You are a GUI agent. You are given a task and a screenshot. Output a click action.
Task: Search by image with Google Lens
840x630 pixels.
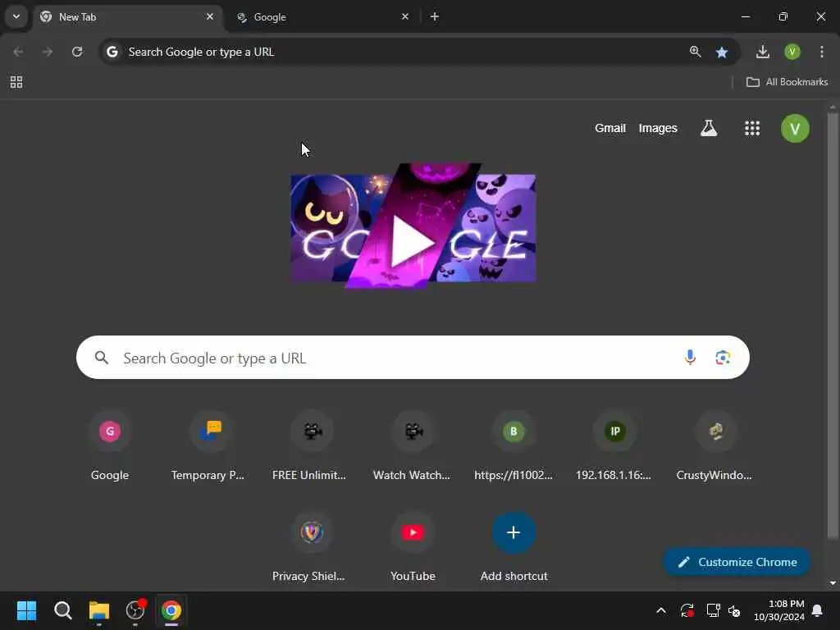coord(723,358)
